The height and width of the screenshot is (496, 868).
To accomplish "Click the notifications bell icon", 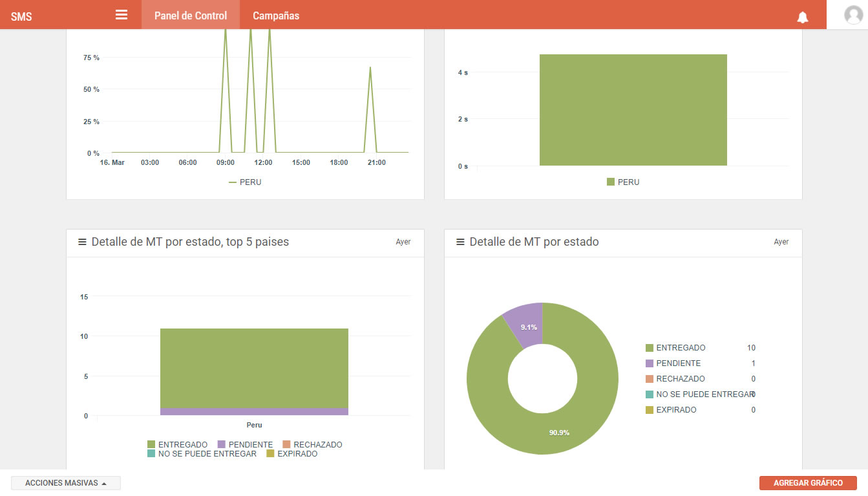I will (803, 17).
